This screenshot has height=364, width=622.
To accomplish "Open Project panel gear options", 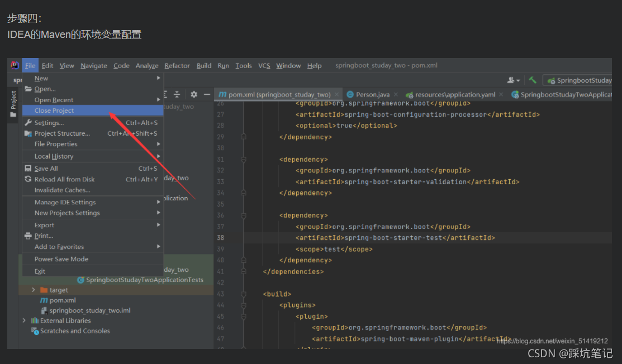I will pyautogui.click(x=193, y=94).
